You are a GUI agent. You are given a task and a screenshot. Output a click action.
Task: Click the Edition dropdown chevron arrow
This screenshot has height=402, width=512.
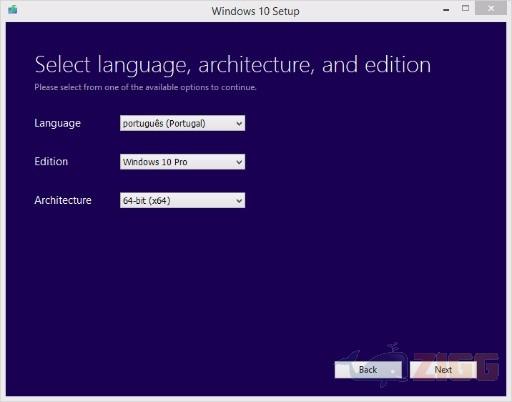tap(239, 162)
